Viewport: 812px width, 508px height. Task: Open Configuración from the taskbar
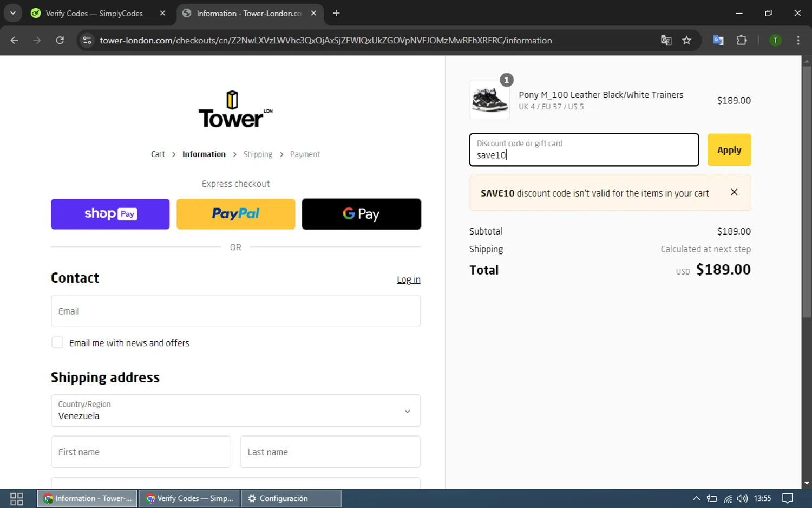click(291, 498)
